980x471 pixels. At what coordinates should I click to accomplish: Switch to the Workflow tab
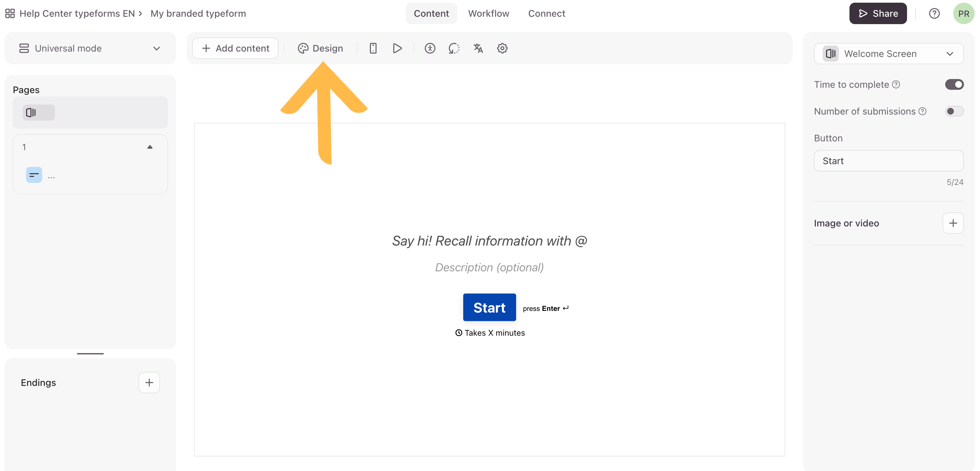[x=488, y=14]
